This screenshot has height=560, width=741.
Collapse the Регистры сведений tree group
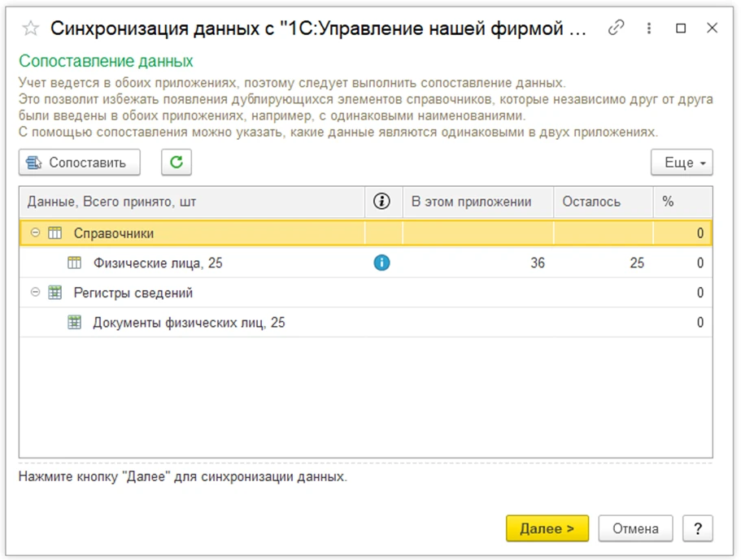(35, 293)
